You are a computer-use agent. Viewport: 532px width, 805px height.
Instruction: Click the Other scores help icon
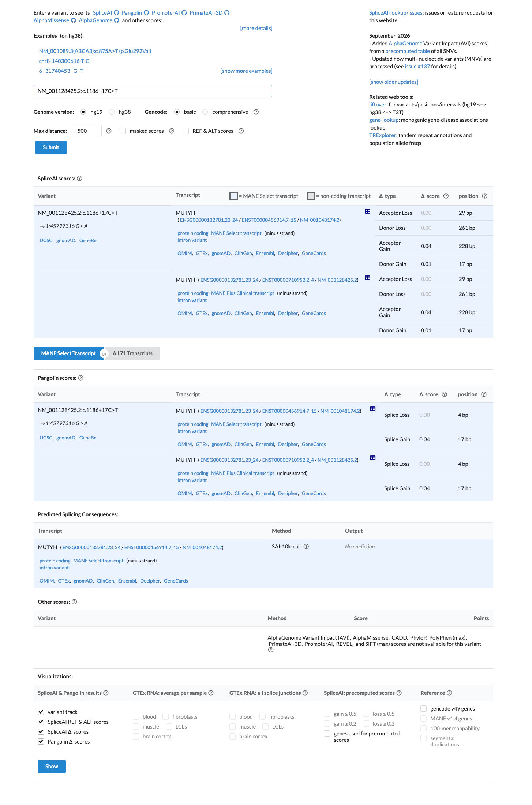pyautogui.click(x=74, y=602)
